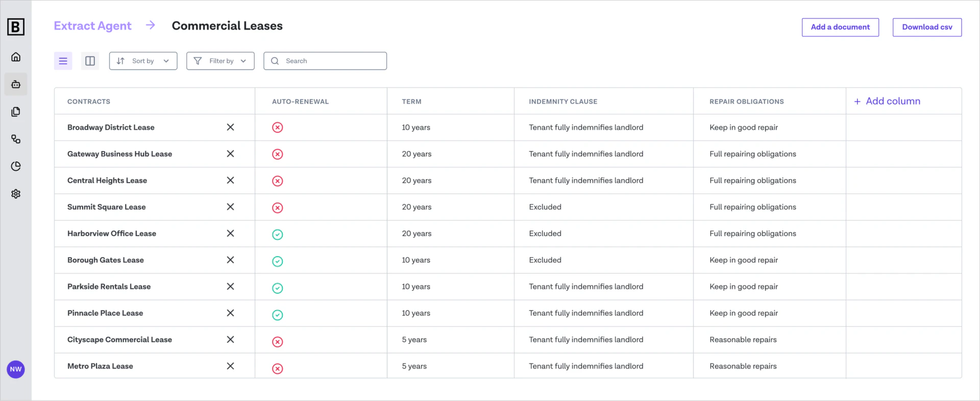Click the Add column header
This screenshot has width=980, height=401.
(887, 102)
